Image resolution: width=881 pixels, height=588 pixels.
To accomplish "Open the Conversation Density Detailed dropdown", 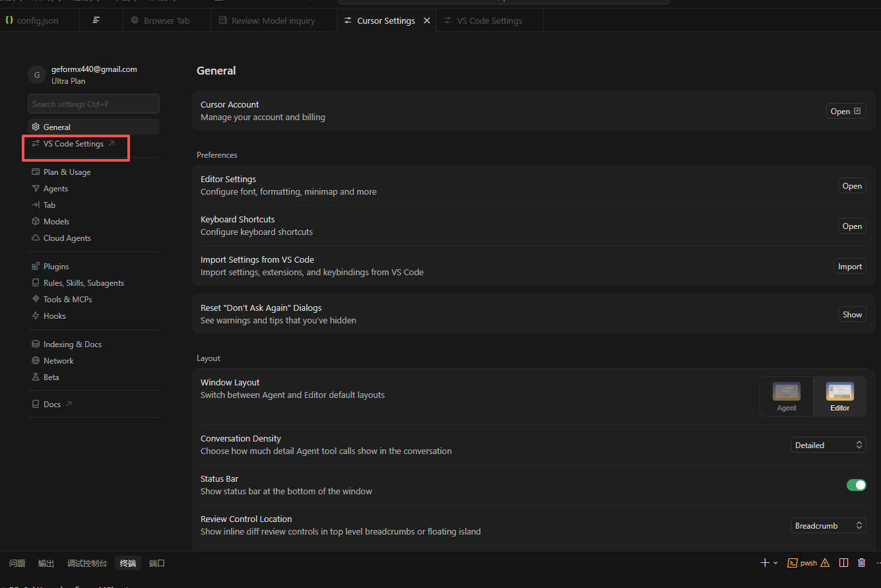I will (828, 445).
